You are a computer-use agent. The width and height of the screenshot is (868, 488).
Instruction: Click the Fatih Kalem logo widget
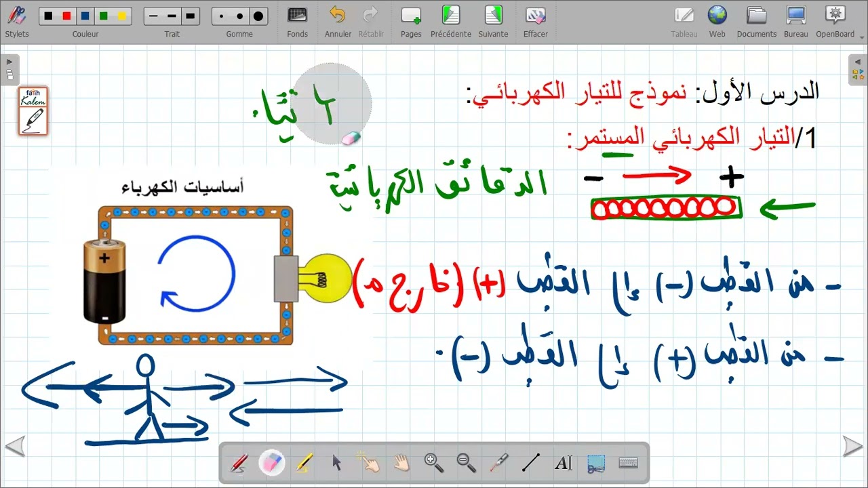click(x=33, y=111)
